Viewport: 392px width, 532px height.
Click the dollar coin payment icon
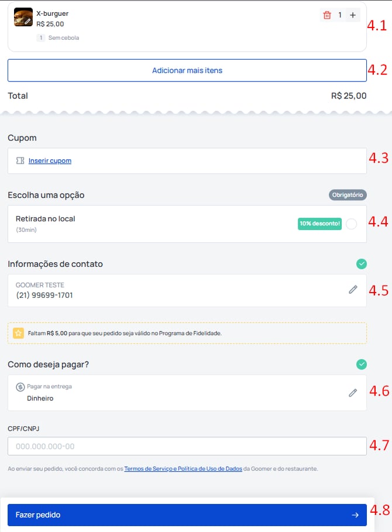tap(20, 387)
